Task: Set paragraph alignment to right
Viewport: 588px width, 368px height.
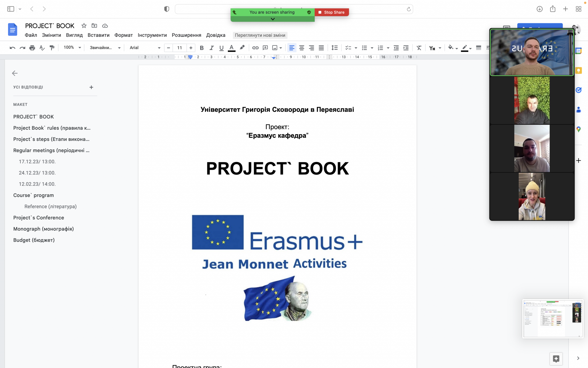Action: [x=311, y=48]
